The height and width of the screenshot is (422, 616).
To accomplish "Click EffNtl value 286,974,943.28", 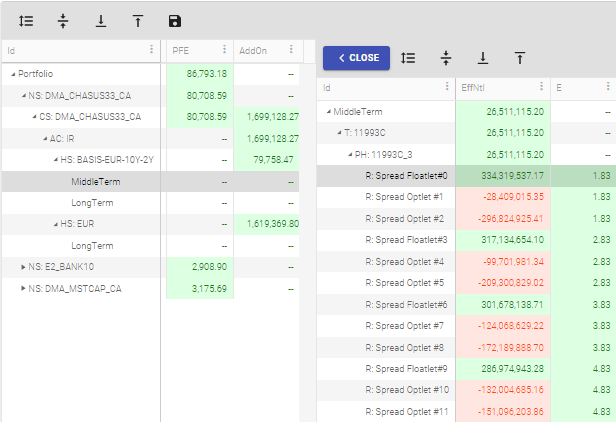I will [513, 369].
